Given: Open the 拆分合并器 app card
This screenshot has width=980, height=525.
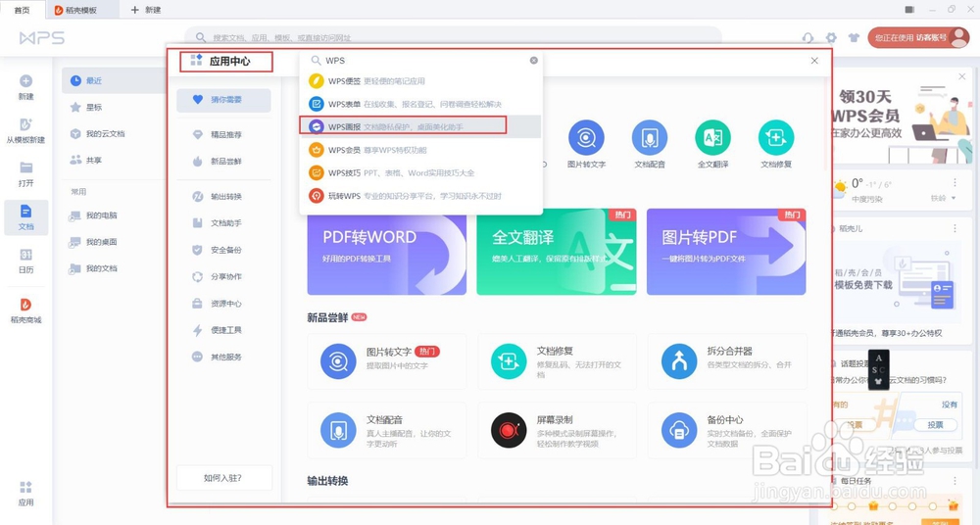Looking at the screenshot, I should (x=727, y=361).
